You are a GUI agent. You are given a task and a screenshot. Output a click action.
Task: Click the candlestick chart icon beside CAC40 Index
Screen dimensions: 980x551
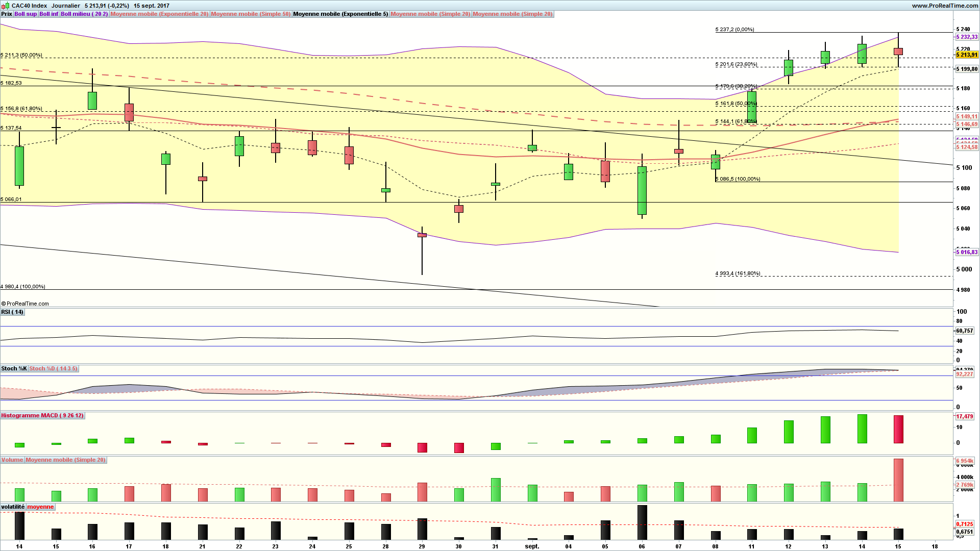6,6
